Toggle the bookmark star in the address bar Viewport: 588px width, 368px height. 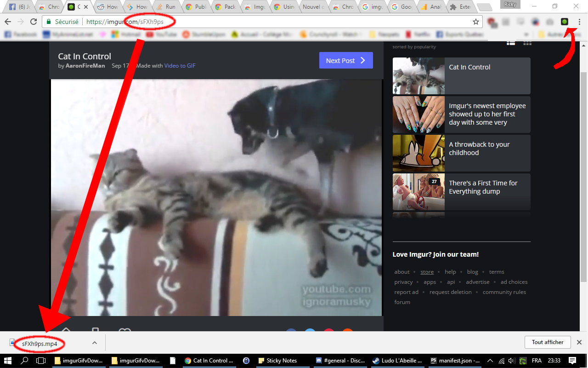click(x=476, y=21)
